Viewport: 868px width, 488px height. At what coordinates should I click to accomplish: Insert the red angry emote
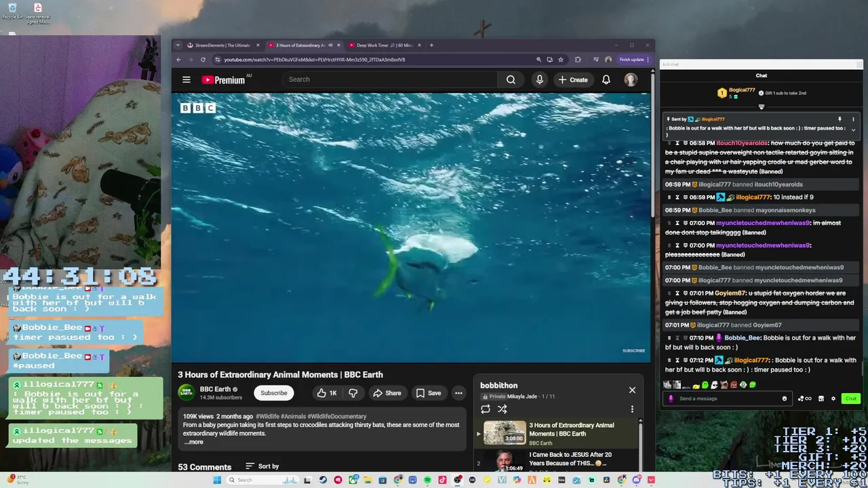[x=734, y=385]
